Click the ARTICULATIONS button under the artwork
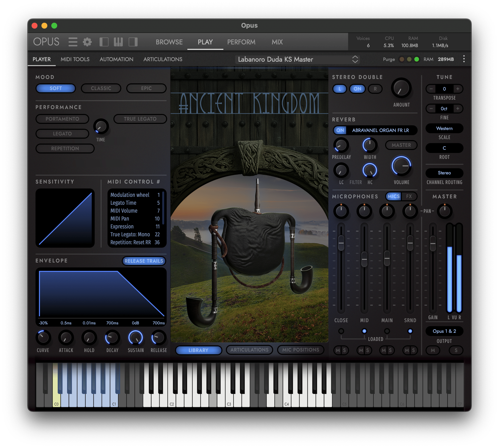Viewport: 499px width, 448px height. [249, 350]
